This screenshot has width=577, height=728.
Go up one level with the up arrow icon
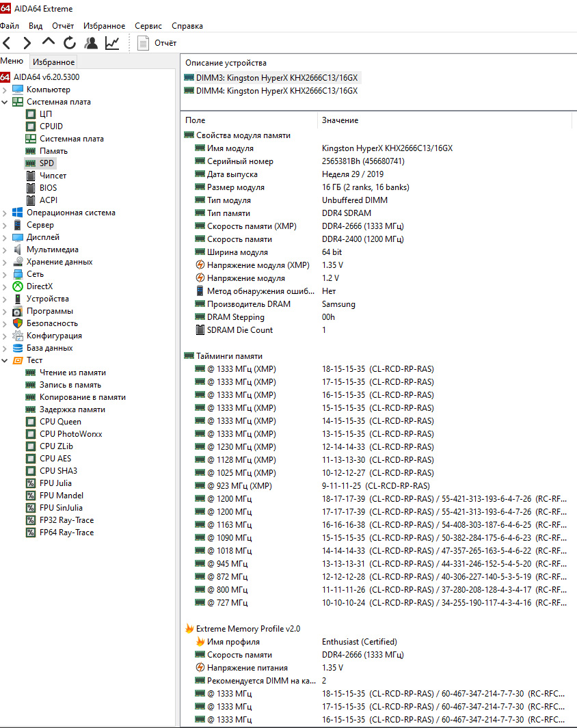coord(49,42)
